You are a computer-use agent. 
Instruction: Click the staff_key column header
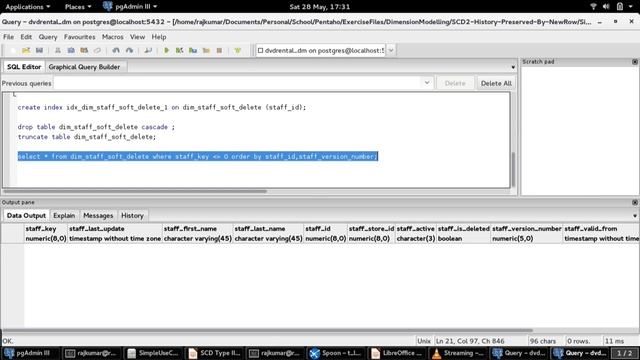pyautogui.click(x=45, y=233)
